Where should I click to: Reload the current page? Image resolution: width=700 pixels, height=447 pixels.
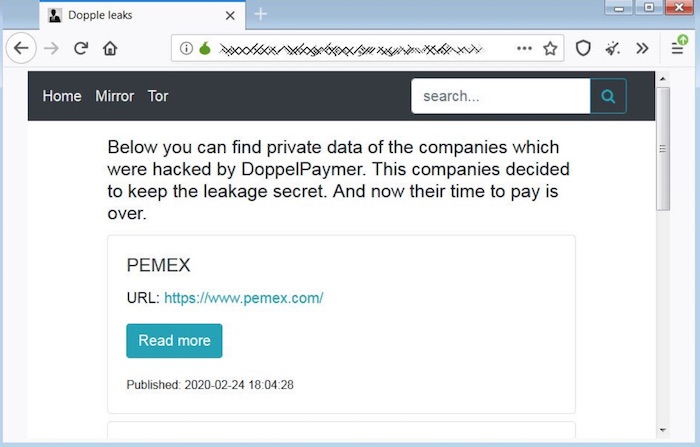click(81, 48)
